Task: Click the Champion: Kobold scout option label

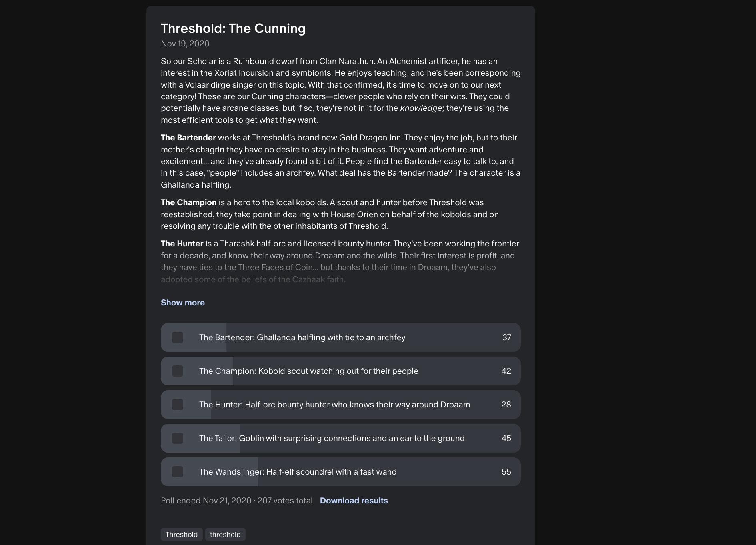Action: [x=308, y=371]
